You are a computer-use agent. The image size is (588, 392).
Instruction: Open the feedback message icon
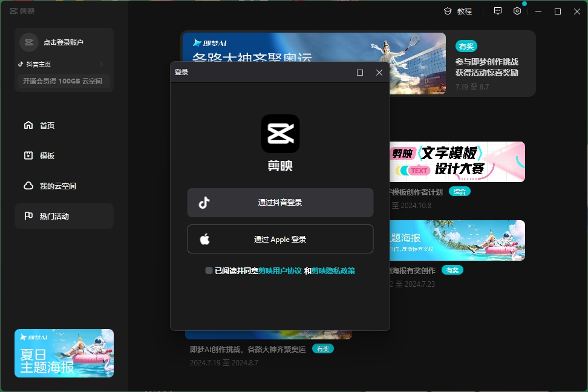pos(498,11)
